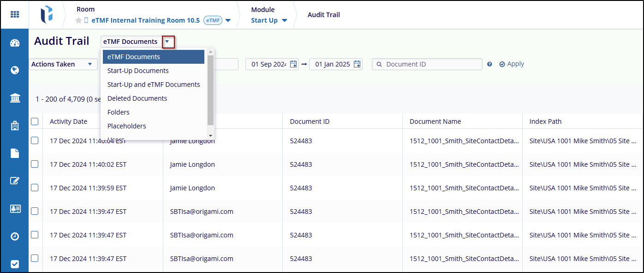The width and height of the screenshot is (644, 273).
Task: Choose Start-Up and eTMF Documents option
Action: [154, 85]
